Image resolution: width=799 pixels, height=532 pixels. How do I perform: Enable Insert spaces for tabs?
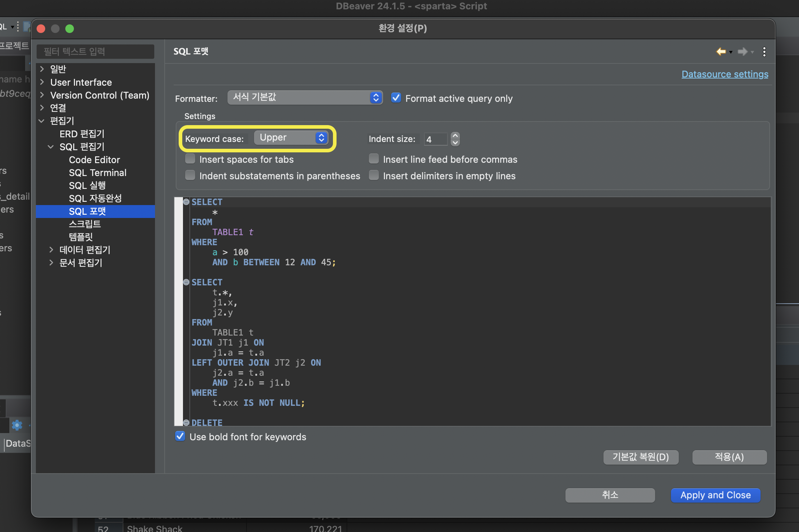(190, 159)
